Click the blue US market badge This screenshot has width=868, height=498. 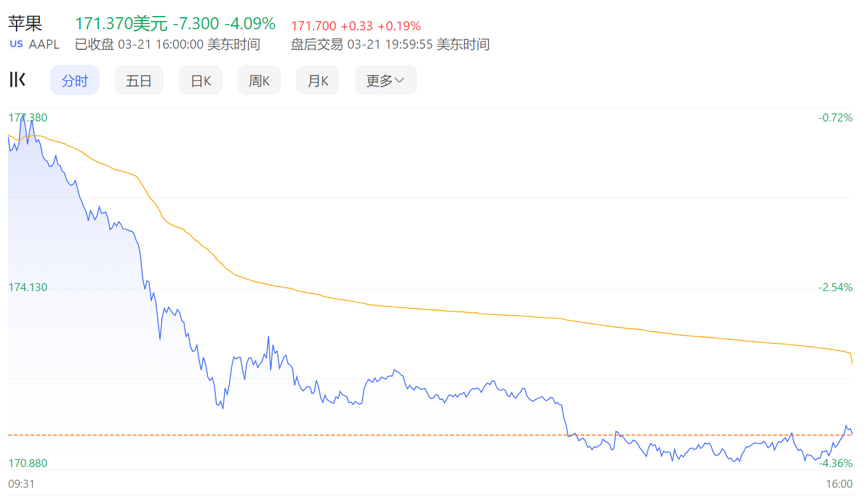point(15,44)
